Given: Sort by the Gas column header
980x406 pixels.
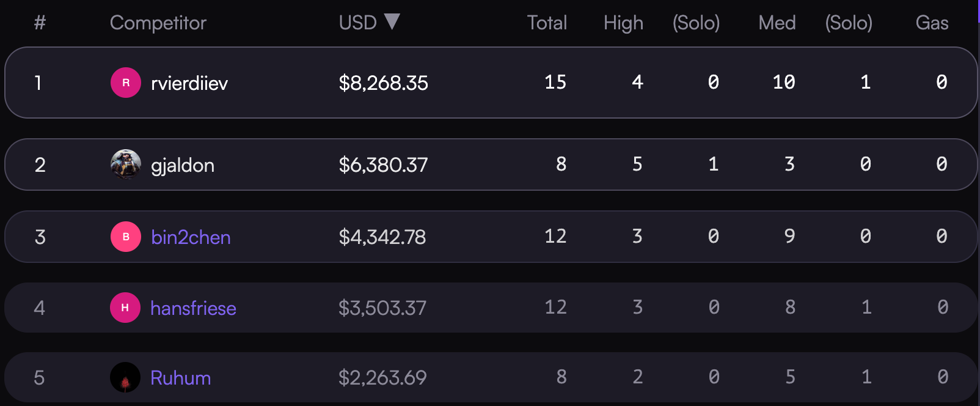Looking at the screenshot, I should point(932,23).
